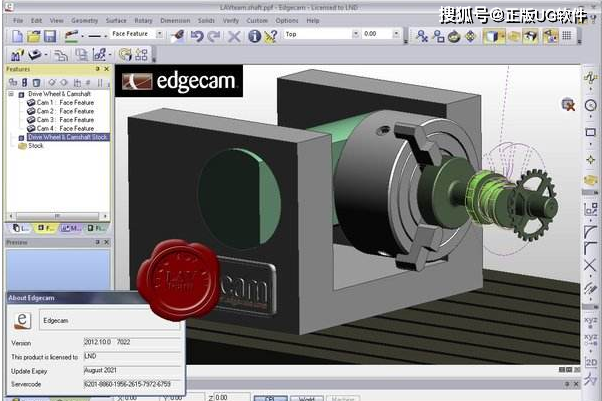
Task: Select the Stock tree item
Action: click(36, 146)
